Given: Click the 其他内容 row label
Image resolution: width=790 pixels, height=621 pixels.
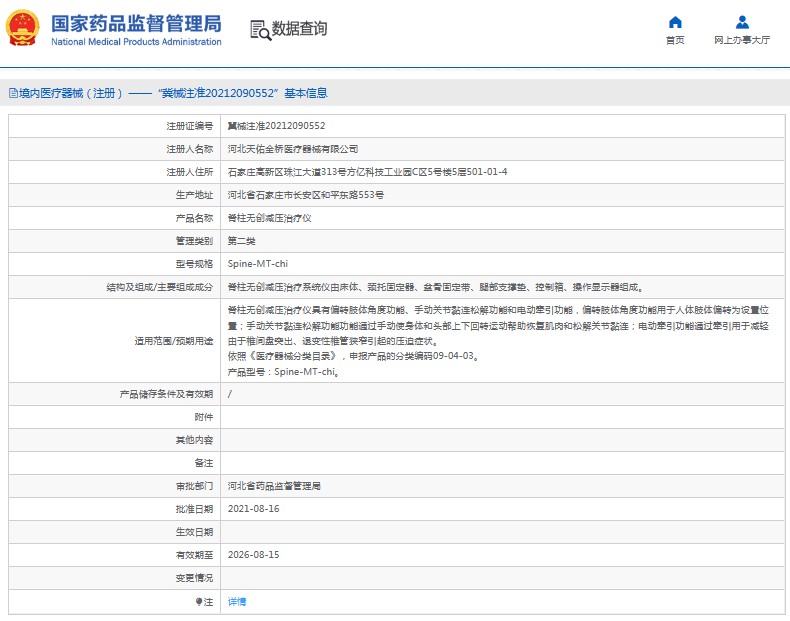Looking at the screenshot, I should tap(194, 440).
